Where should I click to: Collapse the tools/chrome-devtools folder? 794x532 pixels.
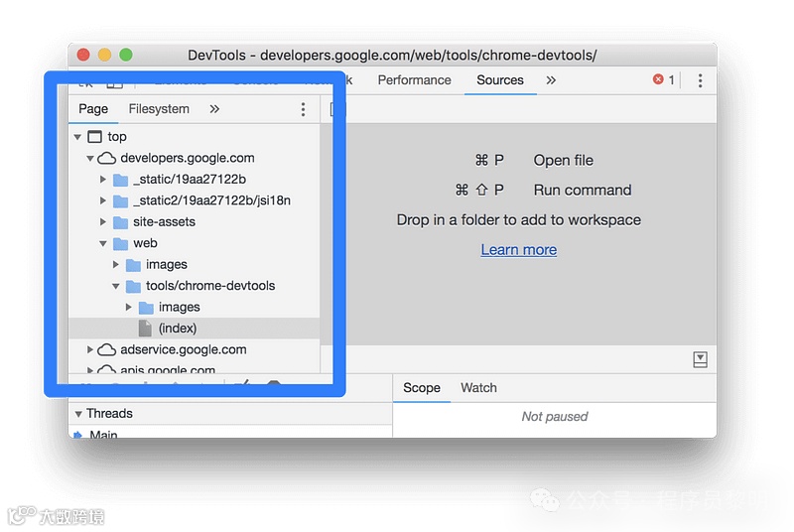coord(116,287)
